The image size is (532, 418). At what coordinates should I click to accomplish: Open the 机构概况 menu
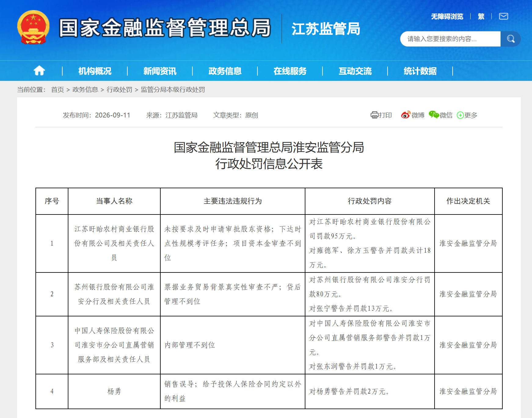tap(95, 71)
